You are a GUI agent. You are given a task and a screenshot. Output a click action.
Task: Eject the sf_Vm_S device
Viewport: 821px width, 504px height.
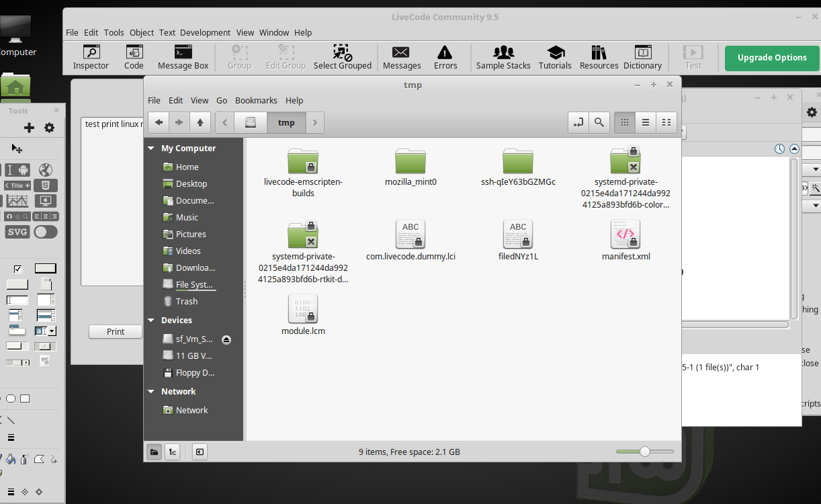click(226, 339)
